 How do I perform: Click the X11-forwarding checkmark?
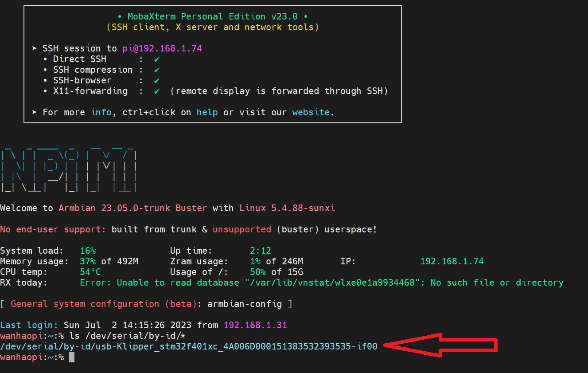click(157, 91)
